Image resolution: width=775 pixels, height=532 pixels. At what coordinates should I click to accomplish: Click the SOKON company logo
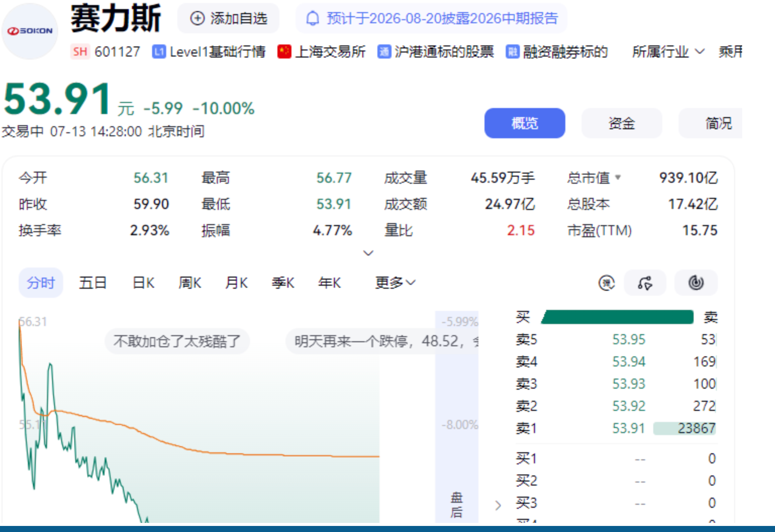(30, 31)
